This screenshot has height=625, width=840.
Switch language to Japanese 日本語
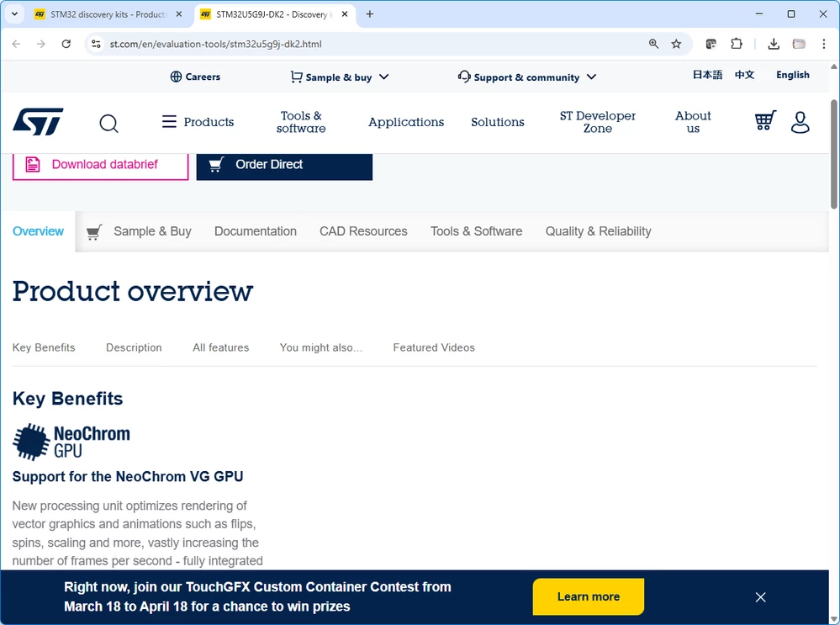click(707, 75)
